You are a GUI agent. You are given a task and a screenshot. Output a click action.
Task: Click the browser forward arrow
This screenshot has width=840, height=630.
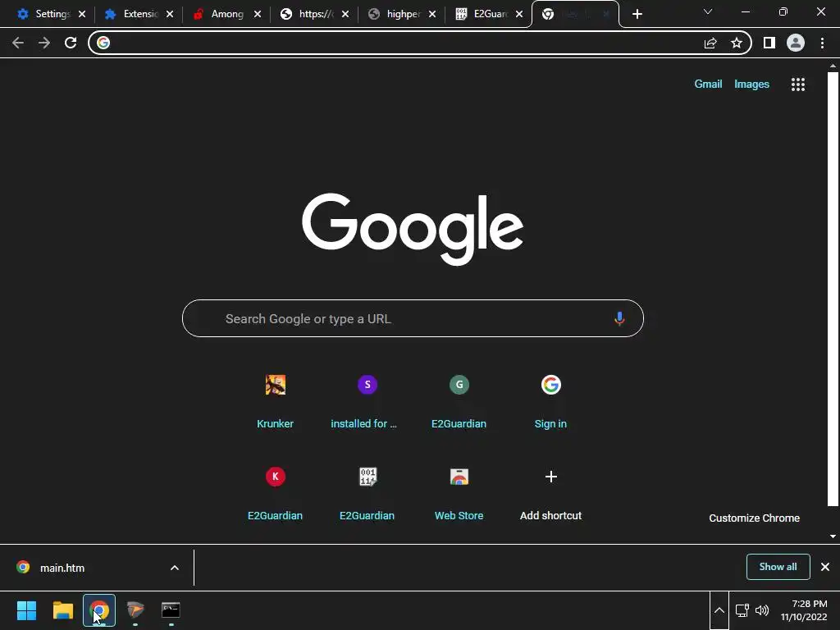click(44, 43)
